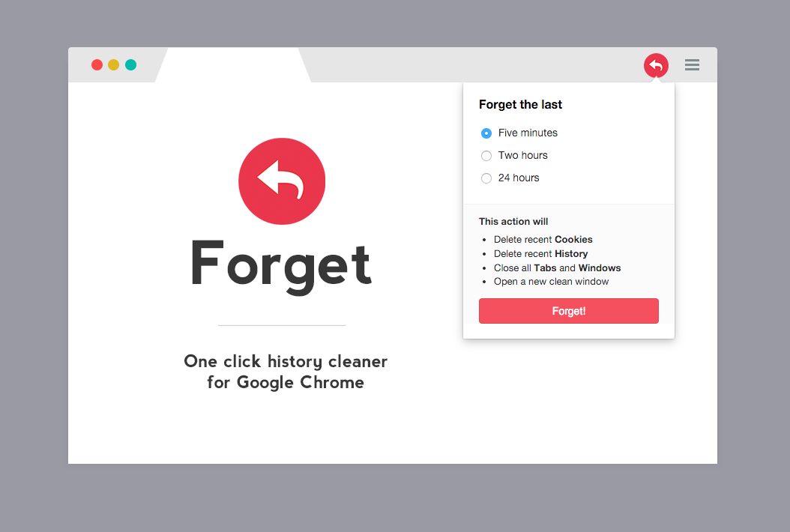The height and width of the screenshot is (532, 790).
Task: Click the yellow minimize window dot
Action: coord(114,65)
